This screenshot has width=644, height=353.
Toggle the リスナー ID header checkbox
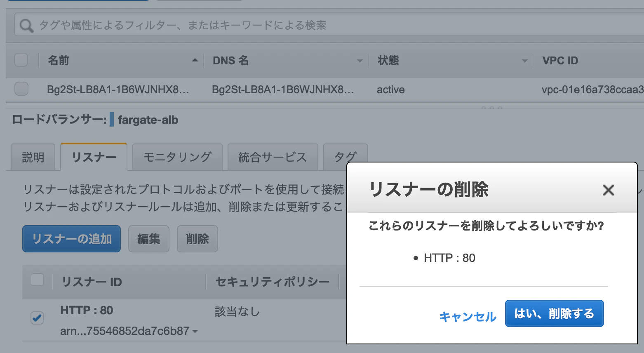(38, 280)
